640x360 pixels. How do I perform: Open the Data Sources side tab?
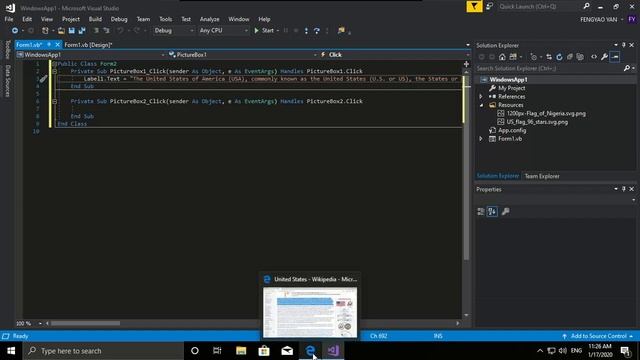[7, 81]
